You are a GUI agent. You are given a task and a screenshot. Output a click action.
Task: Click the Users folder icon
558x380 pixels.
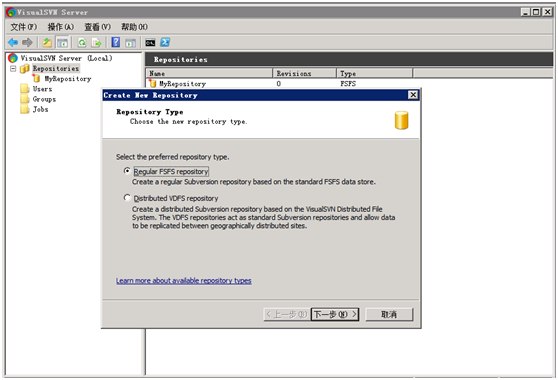[x=25, y=89]
